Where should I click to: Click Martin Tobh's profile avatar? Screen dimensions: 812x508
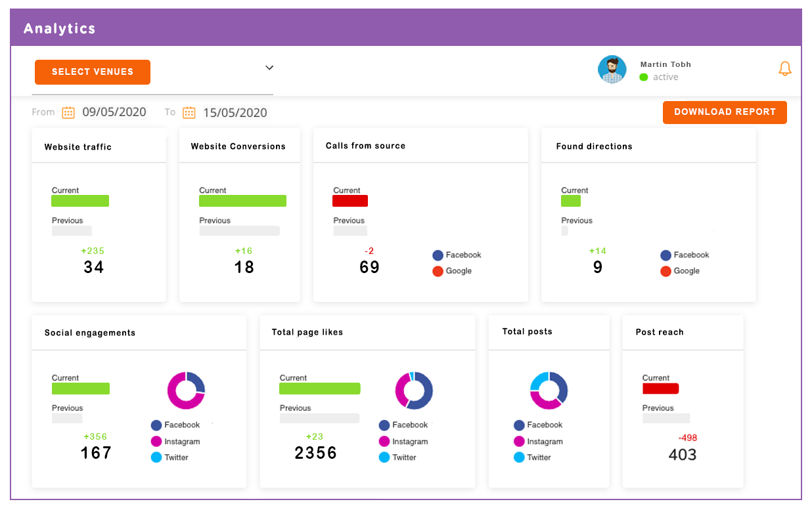click(612, 70)
